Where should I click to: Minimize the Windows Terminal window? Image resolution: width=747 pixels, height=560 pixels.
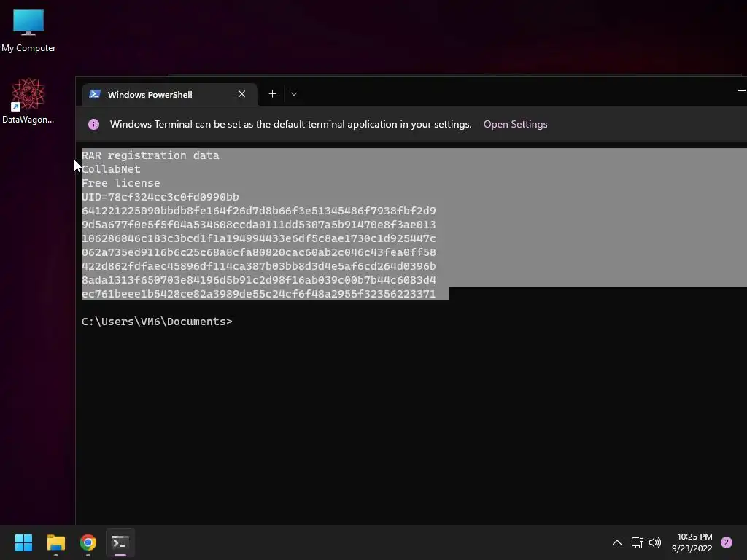741,90
